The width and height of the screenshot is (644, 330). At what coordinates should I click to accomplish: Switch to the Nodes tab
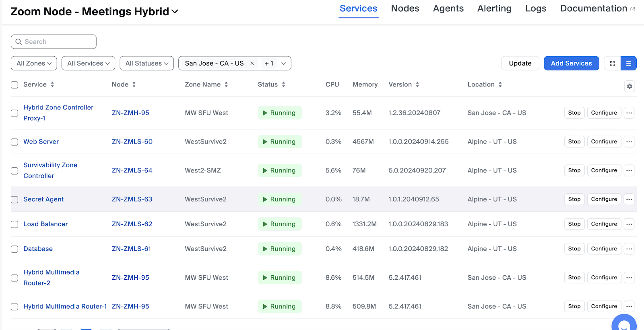pyautogui.click(x=405, y=8)
